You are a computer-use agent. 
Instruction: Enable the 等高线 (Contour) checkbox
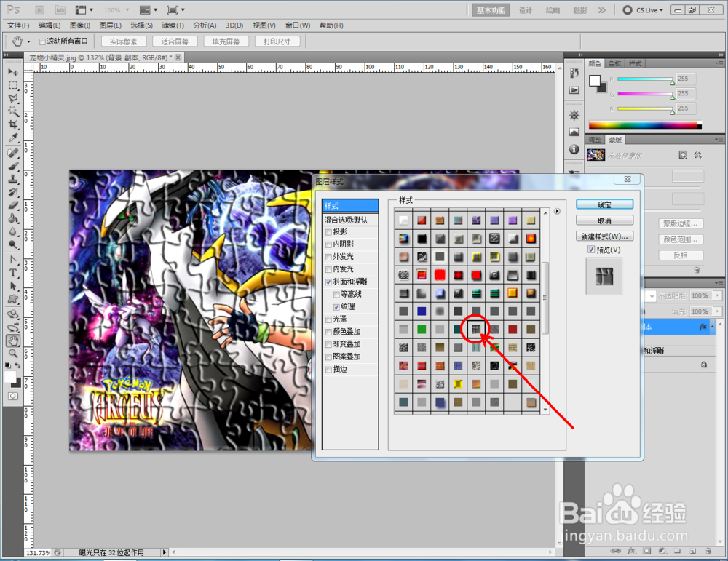click(x=336, y=295)
